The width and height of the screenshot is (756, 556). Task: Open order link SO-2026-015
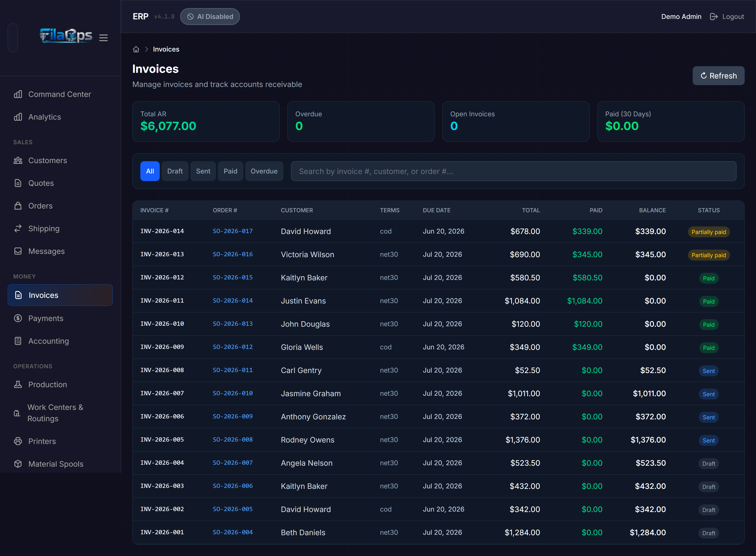(x=232, y=278)
